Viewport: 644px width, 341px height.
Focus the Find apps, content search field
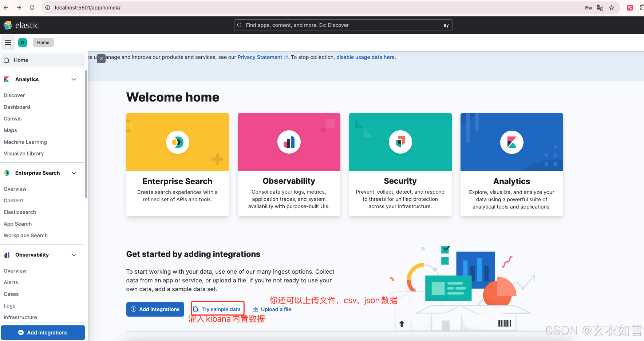click(x=343, y=25)
